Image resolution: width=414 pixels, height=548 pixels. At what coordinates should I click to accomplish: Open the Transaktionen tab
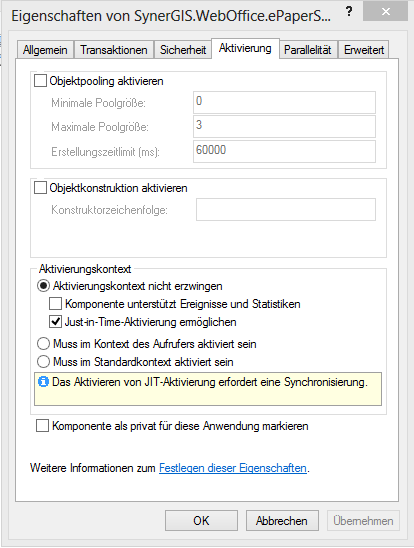coord(114,50)
